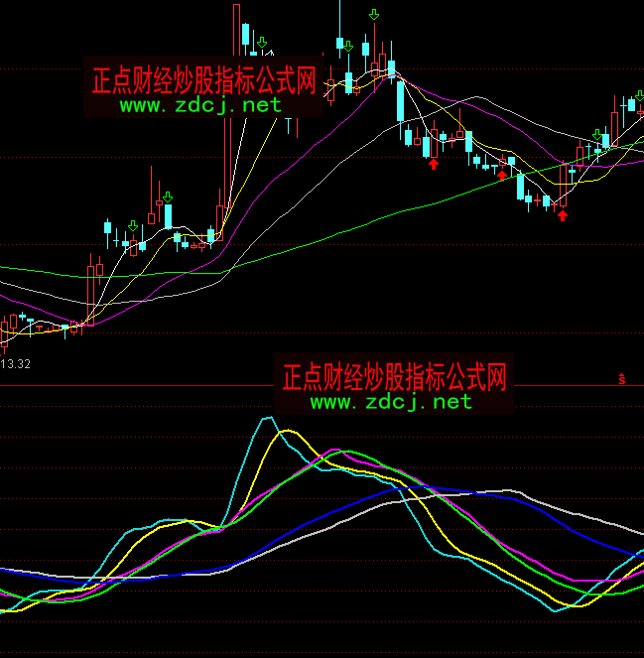This screenshot has width=644, height=658.
Task: Click the peak of the yellow indicator line
Action: (288, 431)
